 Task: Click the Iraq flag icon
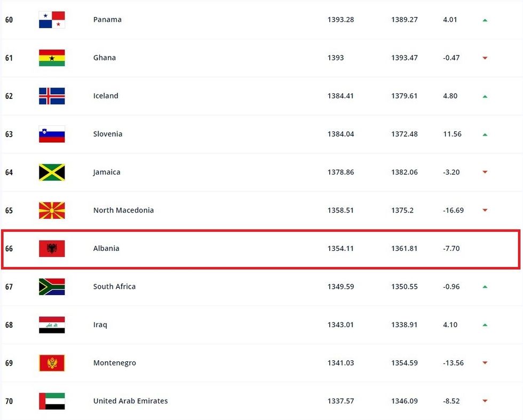pyautogui.click(x=52, y=325)
